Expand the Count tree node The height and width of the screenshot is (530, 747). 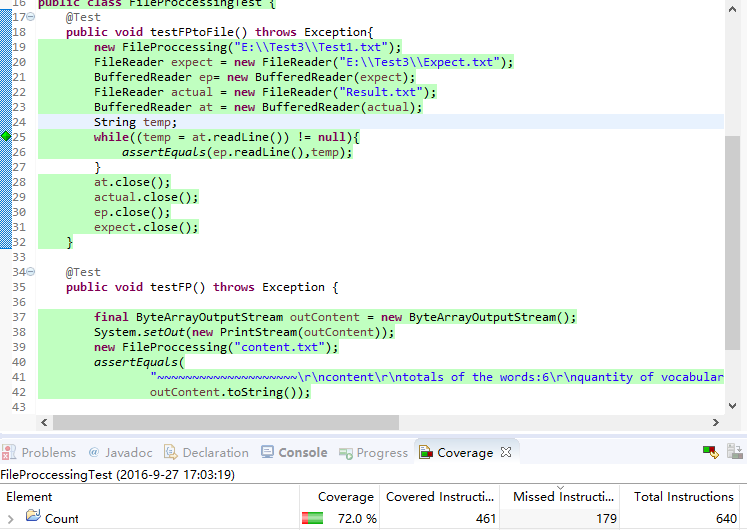(11, 519)
